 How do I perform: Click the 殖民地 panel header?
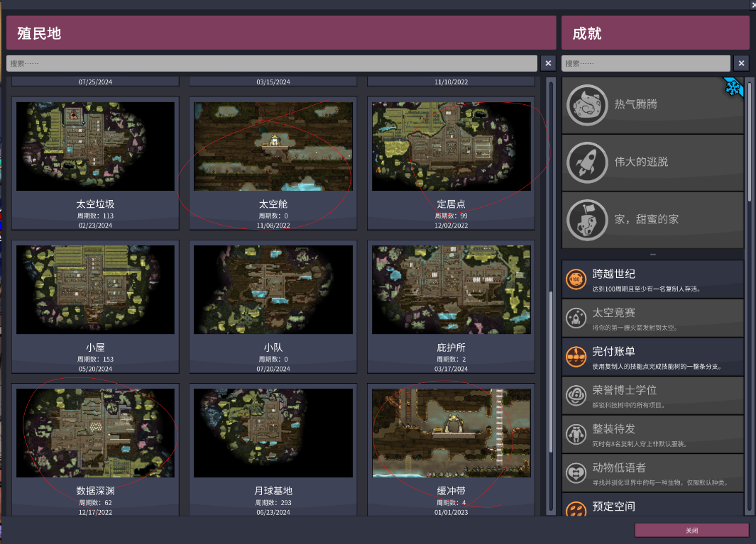click(281, 33)
